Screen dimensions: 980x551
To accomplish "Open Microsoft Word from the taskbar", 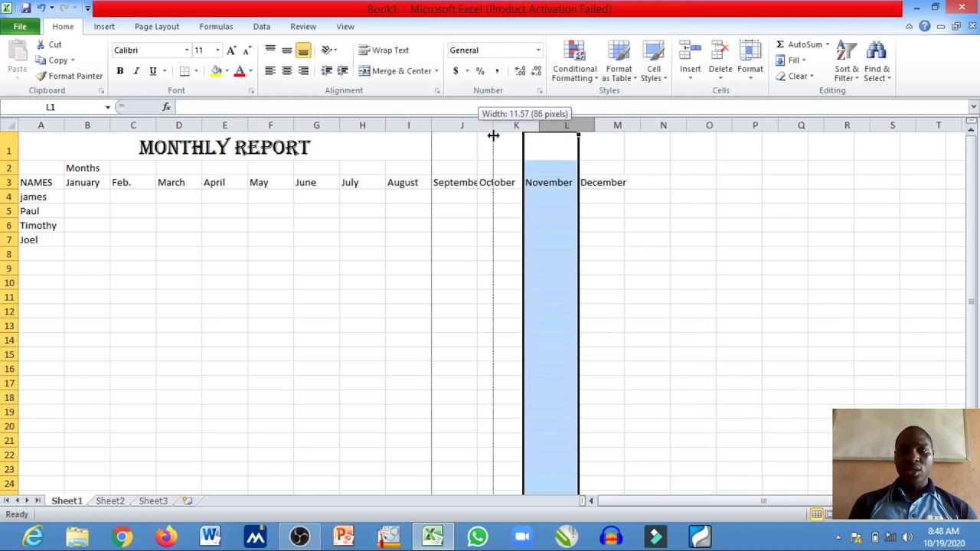I will (x=211, y=536).
